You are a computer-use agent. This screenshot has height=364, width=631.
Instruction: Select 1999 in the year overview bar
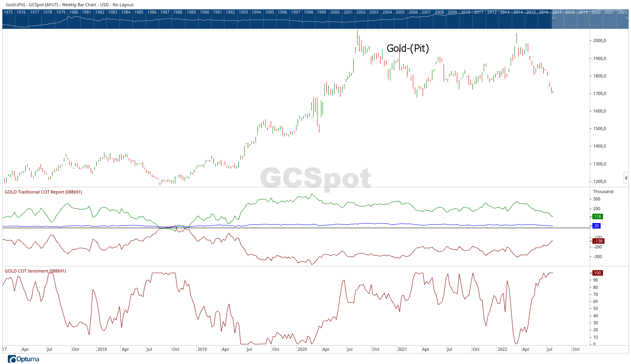pos(321,12)
